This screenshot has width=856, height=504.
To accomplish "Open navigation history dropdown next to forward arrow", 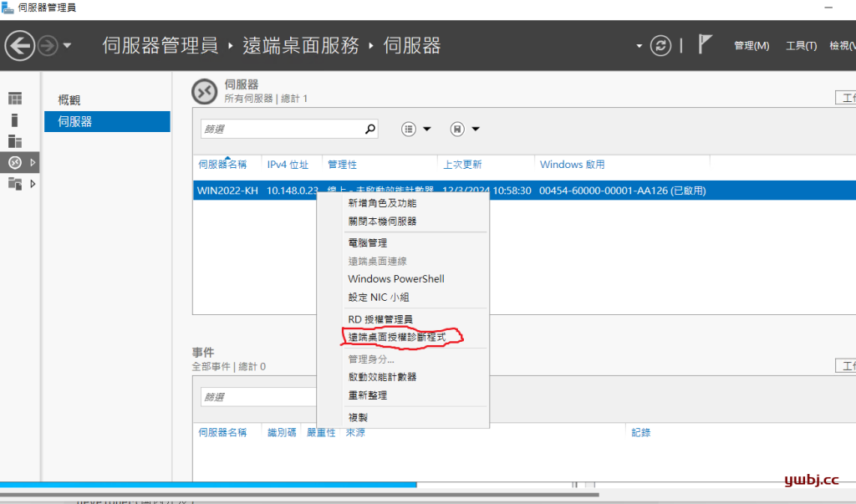I will coord(67,45).
